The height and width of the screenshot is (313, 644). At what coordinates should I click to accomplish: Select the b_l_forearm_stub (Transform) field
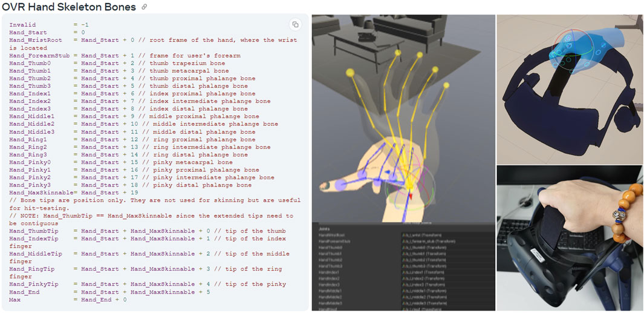(x=448, y=242)
